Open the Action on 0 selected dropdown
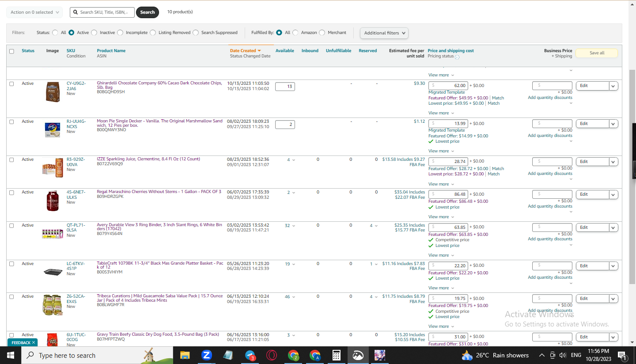 click(x=34, y=12)
